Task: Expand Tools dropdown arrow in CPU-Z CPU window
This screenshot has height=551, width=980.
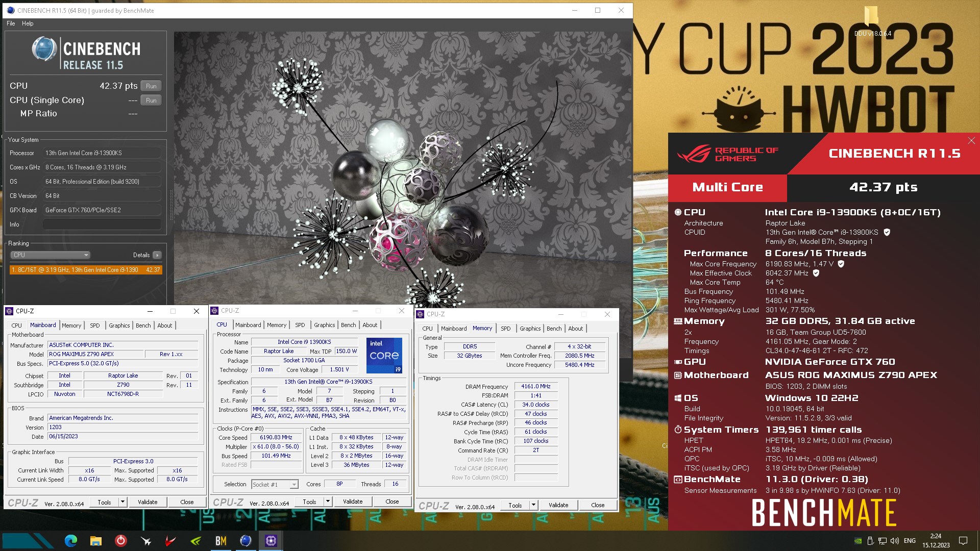Action: click(x=328, y=502)
